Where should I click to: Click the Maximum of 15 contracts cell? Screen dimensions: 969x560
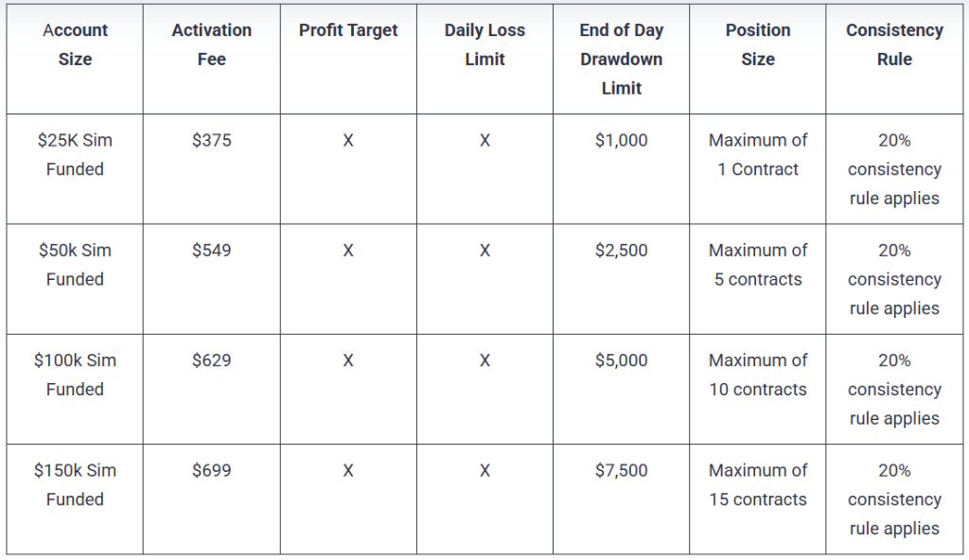click(758, 484)
